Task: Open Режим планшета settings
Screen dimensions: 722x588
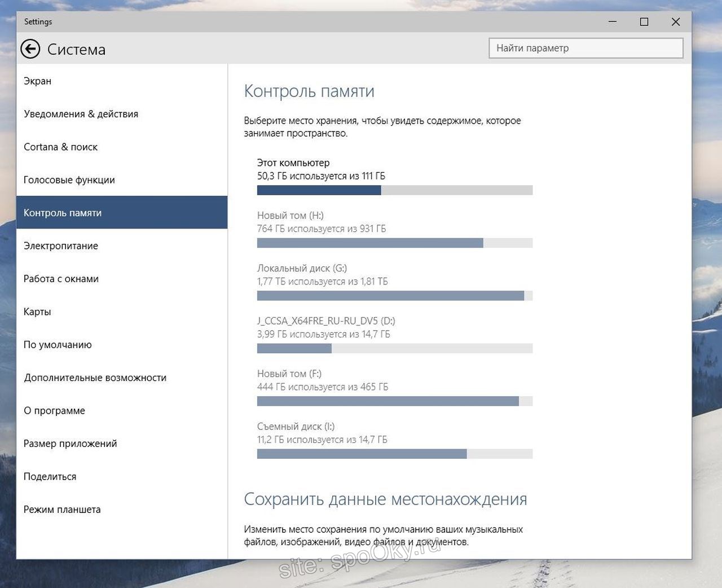Action: coord(62,510)
